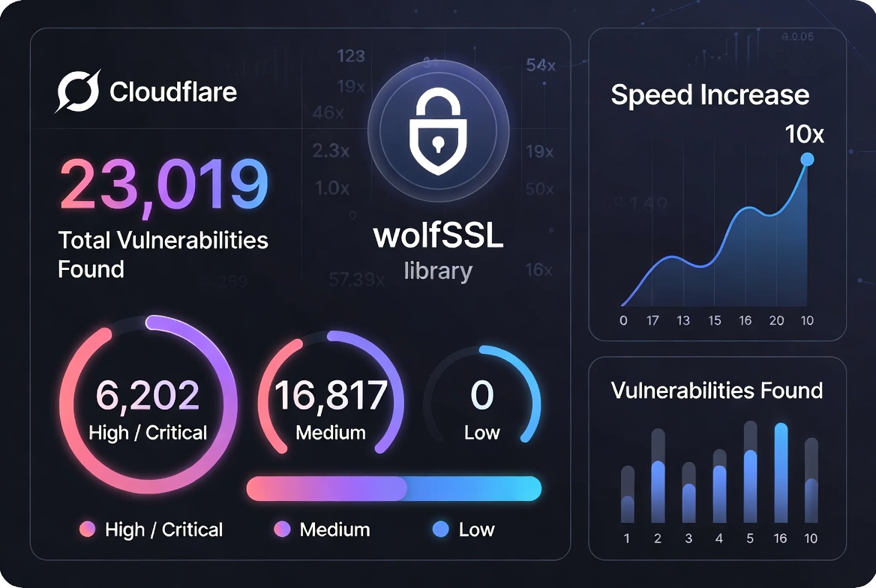Click axis label 15 on Speed Increase chart
The image size is (876, 588).
tap(715, 321)
